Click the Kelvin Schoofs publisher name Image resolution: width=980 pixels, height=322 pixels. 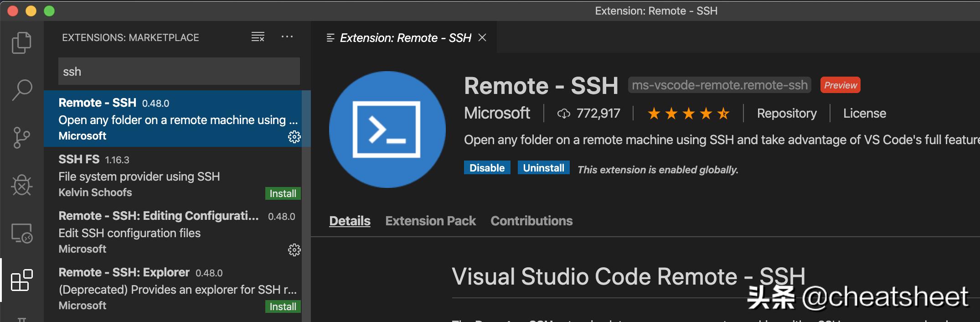click(x=95, y=192)
